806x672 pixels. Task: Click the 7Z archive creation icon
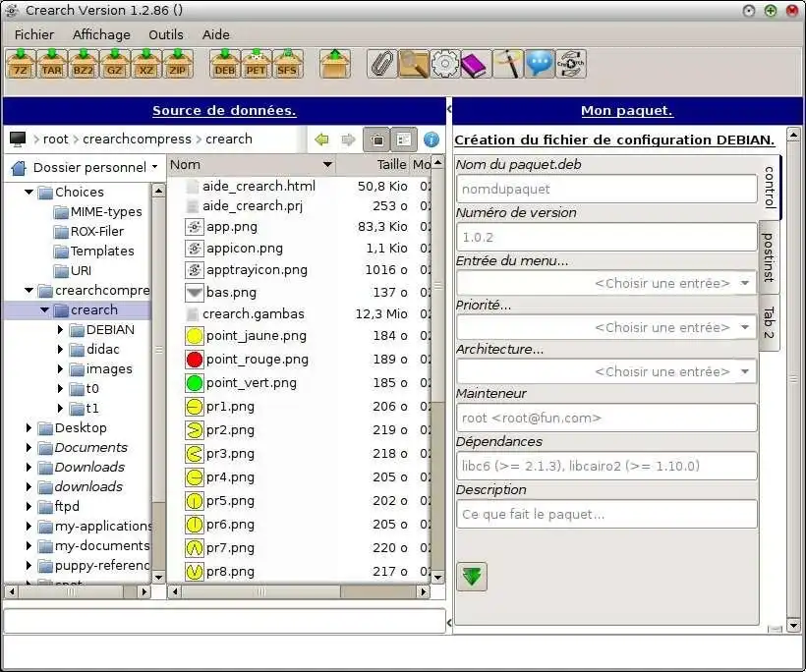(x=21, y=64)
